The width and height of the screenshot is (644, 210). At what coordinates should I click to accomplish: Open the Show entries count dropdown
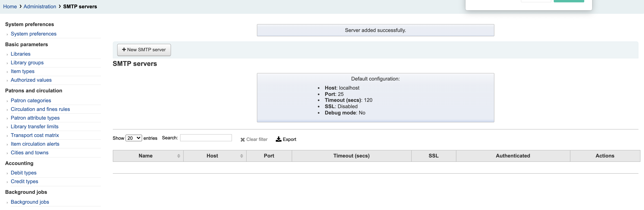(x=134, y=138)
